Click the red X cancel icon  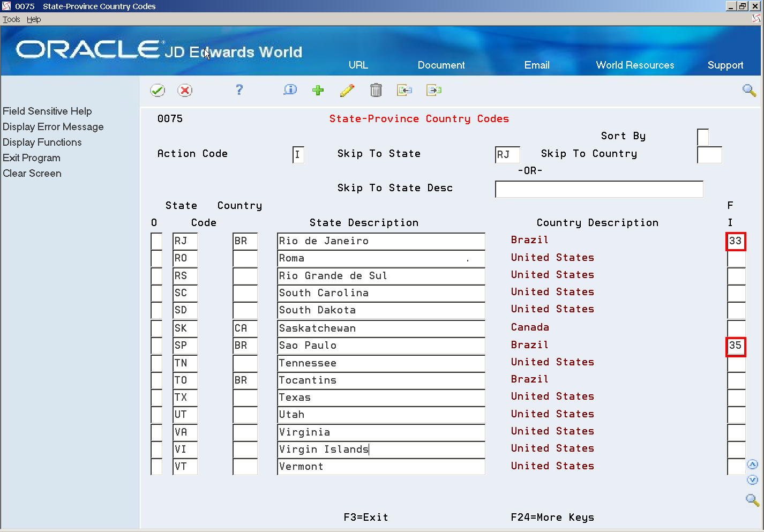(185, 91)
